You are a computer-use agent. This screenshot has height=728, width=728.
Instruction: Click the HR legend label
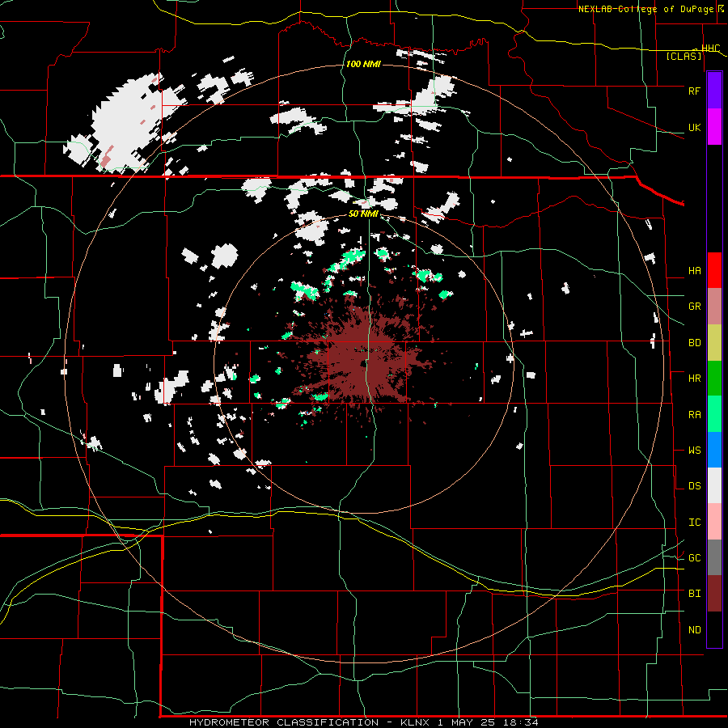(x=694, y=379)
